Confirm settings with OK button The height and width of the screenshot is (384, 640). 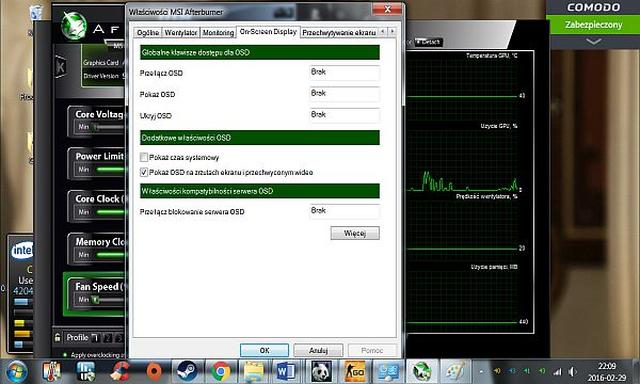[x=264, y=350]
